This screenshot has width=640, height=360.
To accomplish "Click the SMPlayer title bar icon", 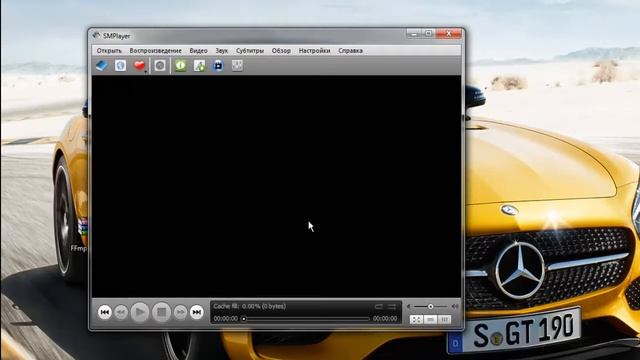I will tap(96, 36).
